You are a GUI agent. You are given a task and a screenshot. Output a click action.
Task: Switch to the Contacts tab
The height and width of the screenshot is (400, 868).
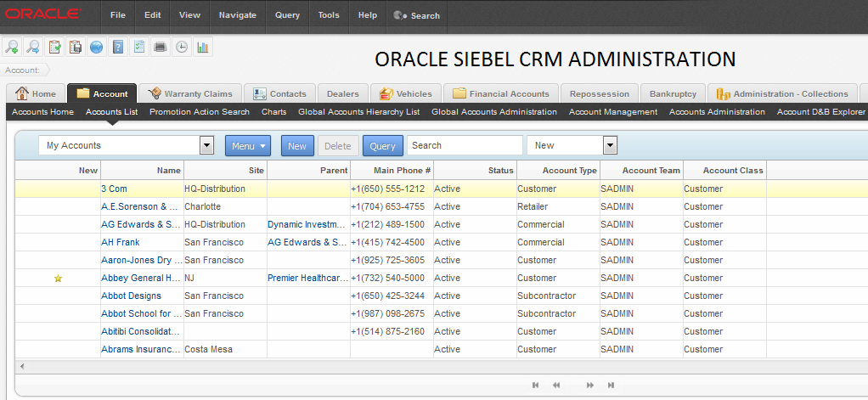coord(279,93)
